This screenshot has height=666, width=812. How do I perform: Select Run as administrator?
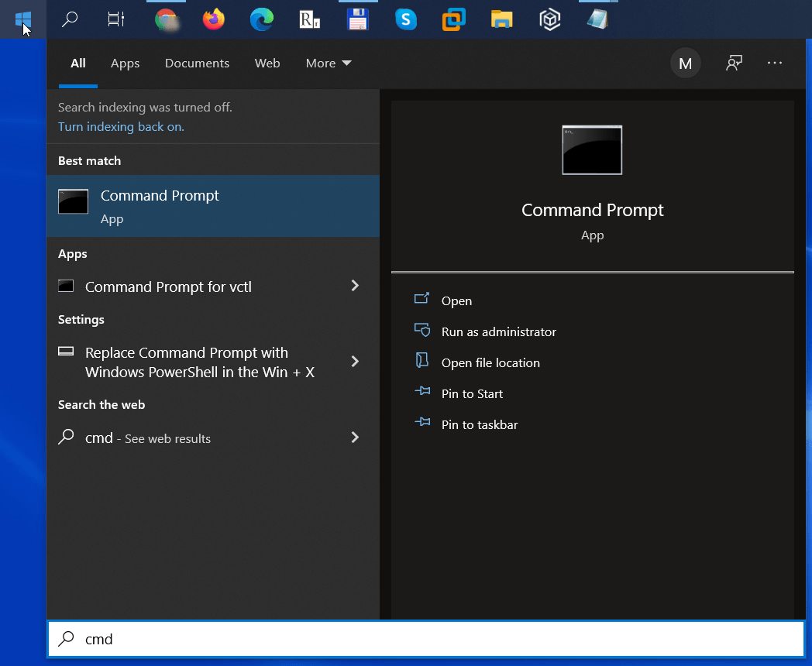click(x=498, y=331)
